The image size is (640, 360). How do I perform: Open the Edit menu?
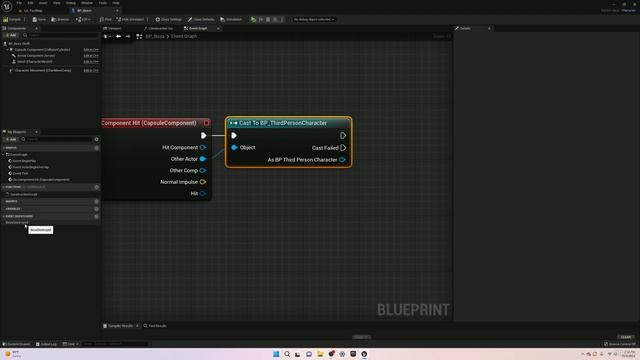(x=30, y=3)
